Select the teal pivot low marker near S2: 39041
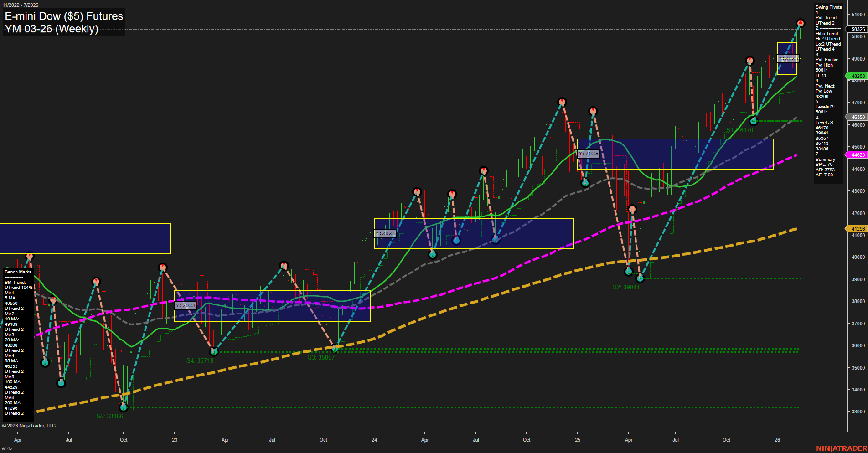 click(x=641, y=278)
